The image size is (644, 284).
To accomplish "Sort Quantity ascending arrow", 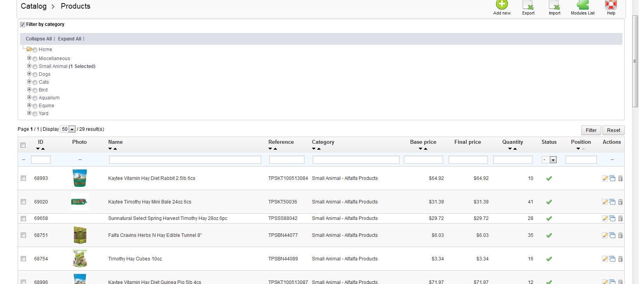I will pos(515,149).
